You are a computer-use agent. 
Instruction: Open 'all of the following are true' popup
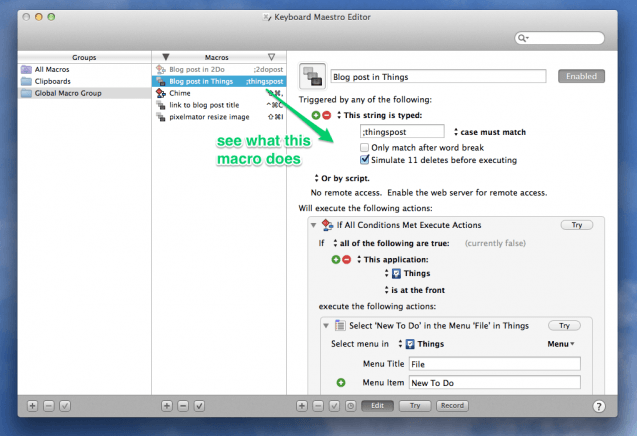[x=391, y=243]
